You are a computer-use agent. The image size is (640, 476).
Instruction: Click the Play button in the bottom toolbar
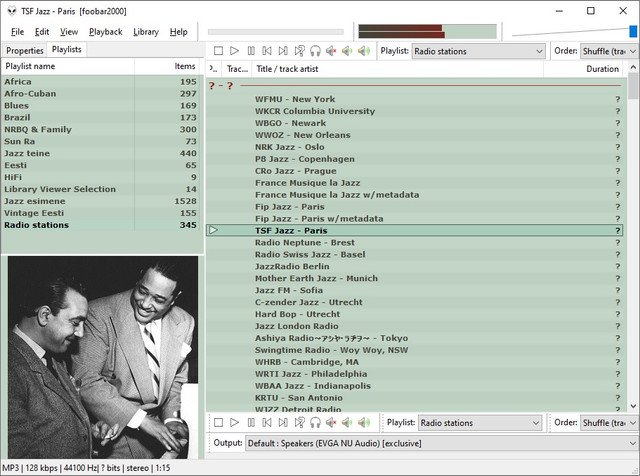coord(234,422)
